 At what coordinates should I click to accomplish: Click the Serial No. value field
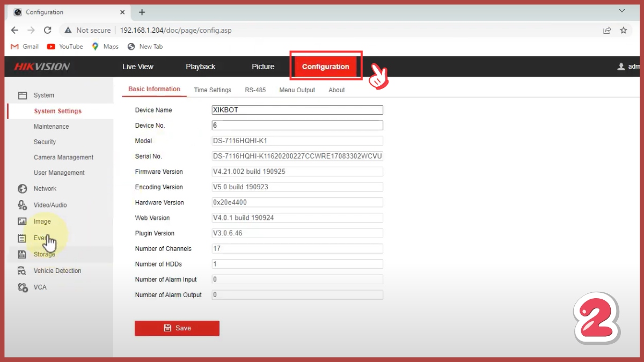[x=297, y=157]
